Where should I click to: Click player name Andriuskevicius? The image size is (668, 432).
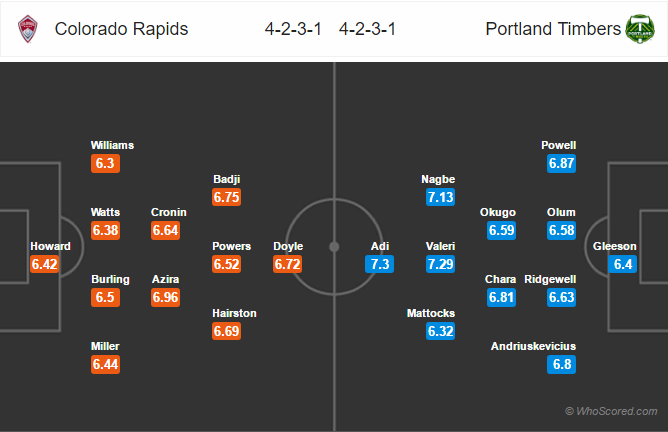click(533, 346)
